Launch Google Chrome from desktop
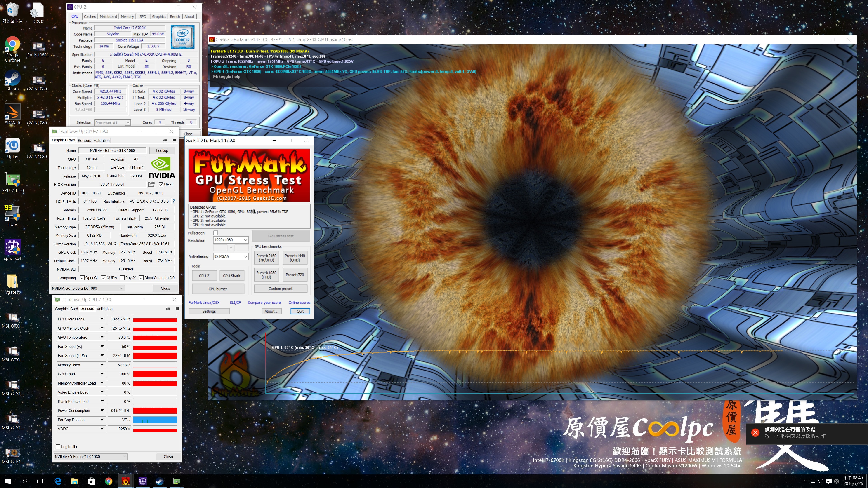 [12, 49]
